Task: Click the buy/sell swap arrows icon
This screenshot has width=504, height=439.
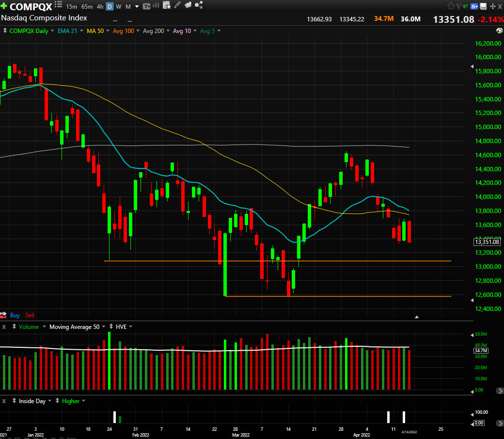Action: [x=3, y=315]
